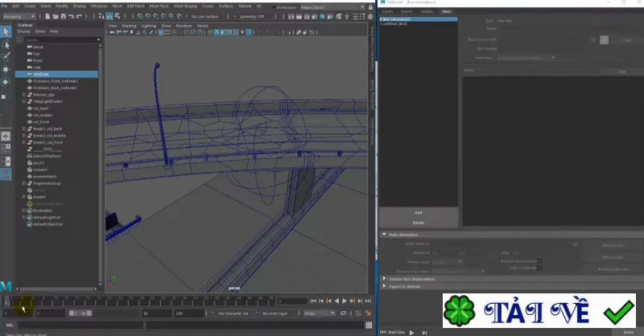Click the timeline slider near frame 1
The height and width of the screenshot is (336, 644).
point(7,301)
